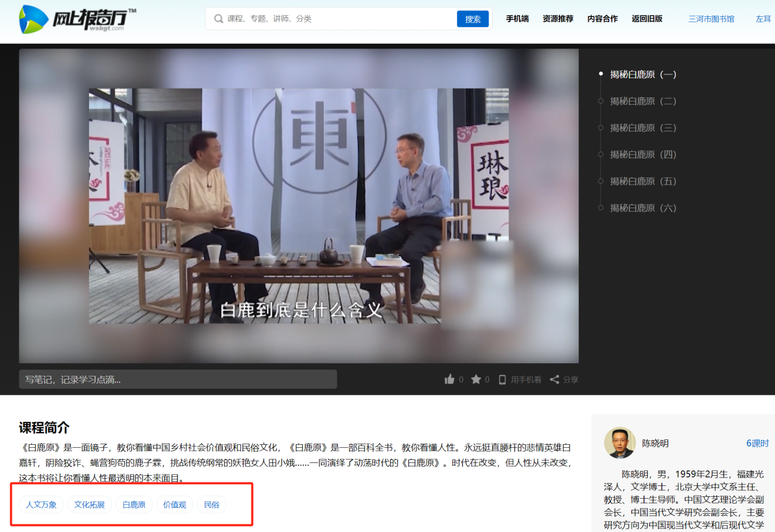Viewport: 775px width, 532px height.
Task: Click the 用手机看 phone icon
Action: click(x=502, y=379)
